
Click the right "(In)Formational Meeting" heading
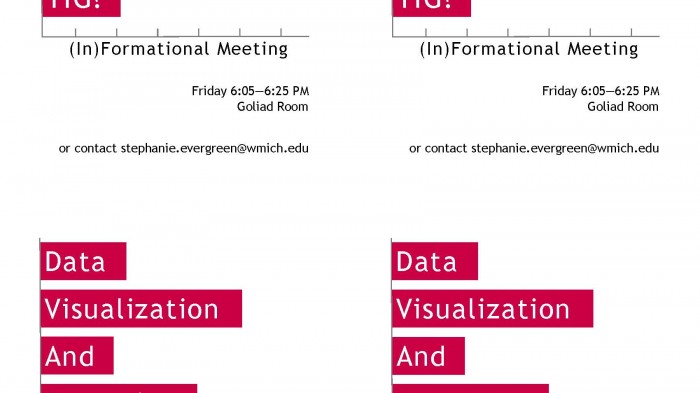529,49
